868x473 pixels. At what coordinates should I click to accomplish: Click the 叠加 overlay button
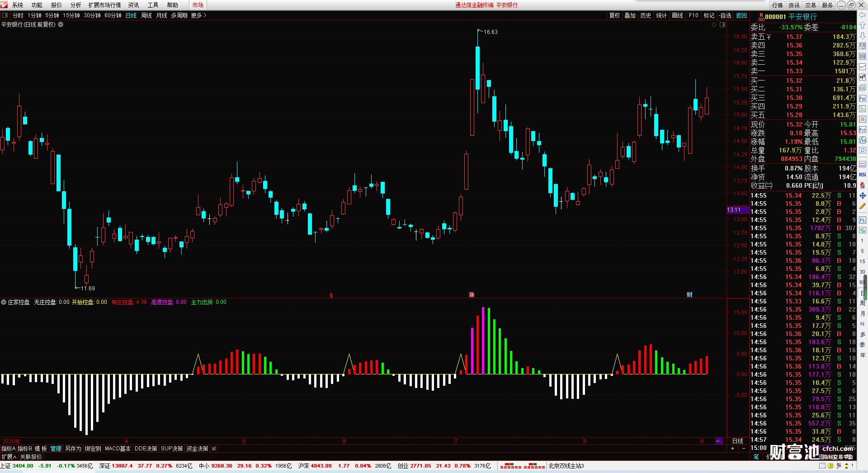630,15
